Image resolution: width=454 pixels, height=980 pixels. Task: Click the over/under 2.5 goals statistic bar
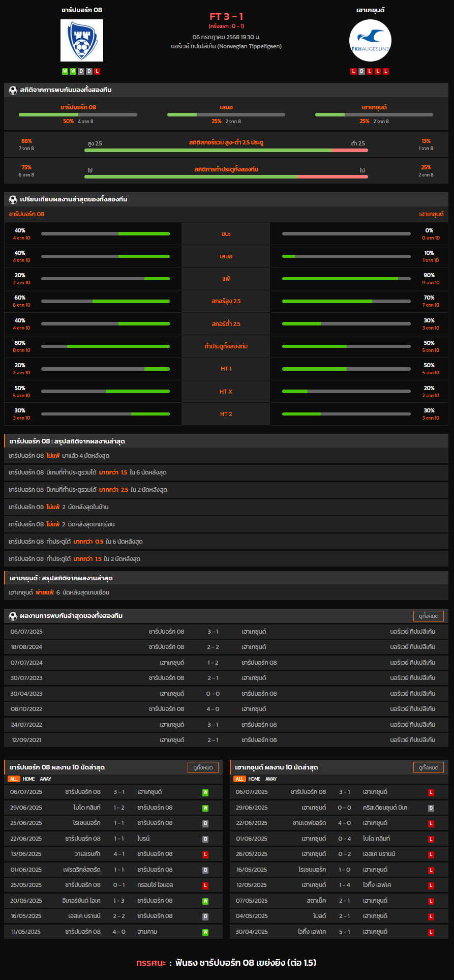226,151
